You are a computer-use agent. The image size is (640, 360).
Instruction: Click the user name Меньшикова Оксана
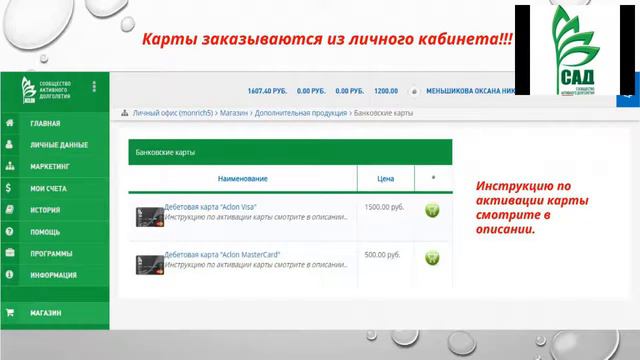(x=470, y=91)
